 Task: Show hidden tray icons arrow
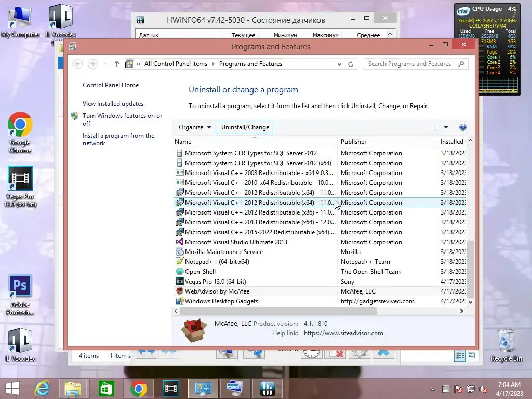433,389
